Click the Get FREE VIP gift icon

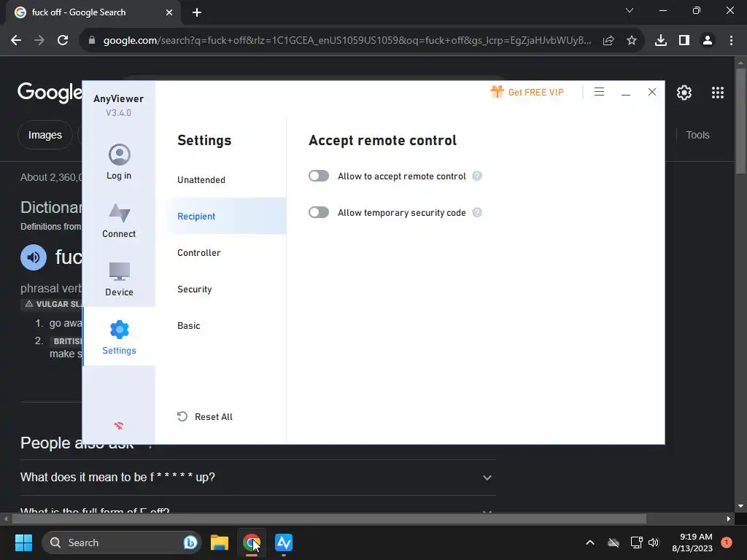[x=498, y=91]
